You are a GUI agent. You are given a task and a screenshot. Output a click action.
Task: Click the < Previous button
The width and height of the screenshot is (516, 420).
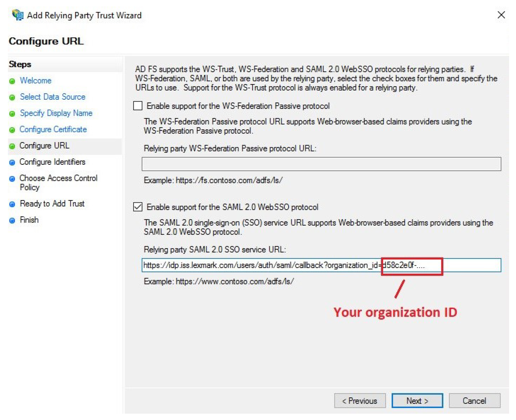(x=360, y=401)
